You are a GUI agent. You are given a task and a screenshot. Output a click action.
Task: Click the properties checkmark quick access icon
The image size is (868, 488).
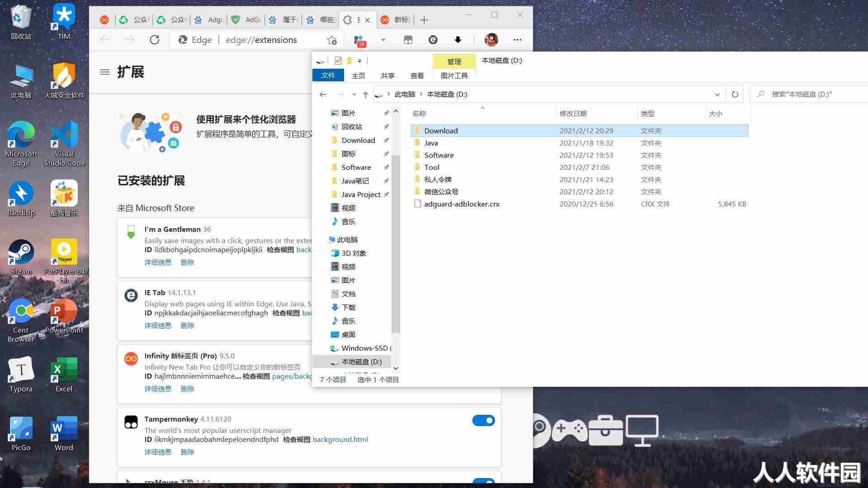[338, 61]
